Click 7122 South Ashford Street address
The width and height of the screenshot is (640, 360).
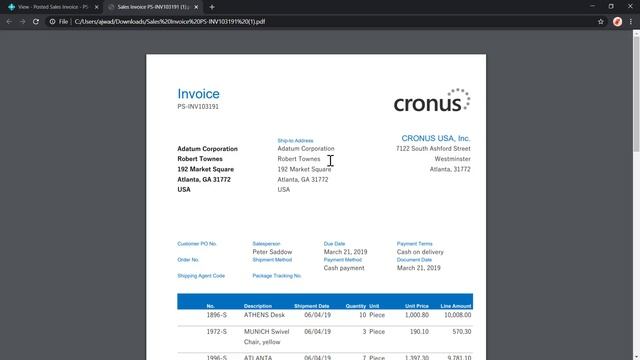click(433, 149)
